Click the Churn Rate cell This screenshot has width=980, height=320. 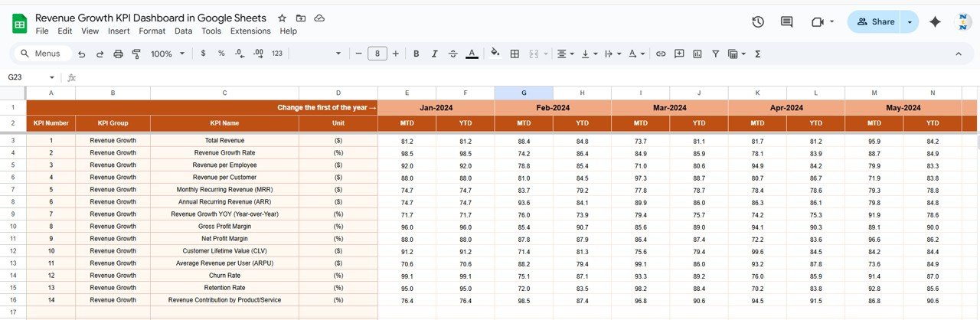(x=225, y=276)
